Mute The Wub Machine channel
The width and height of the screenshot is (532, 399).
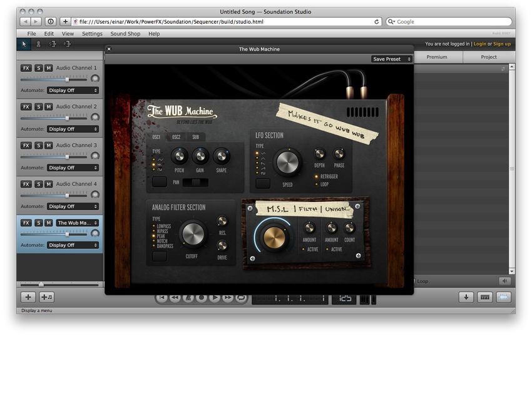pyautogui.click(x=49, y=223)
